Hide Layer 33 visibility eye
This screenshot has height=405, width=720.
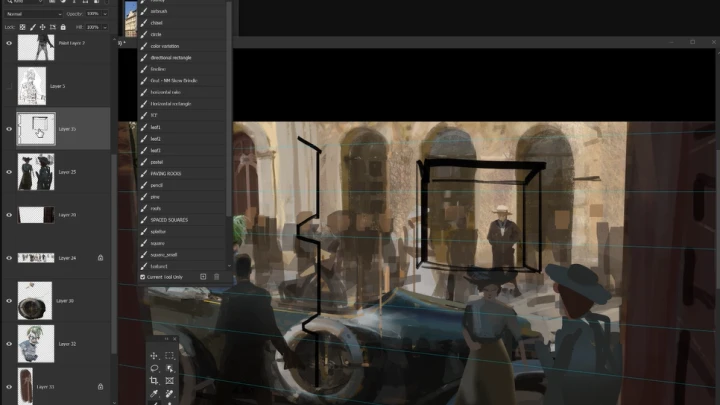[9, 387]
